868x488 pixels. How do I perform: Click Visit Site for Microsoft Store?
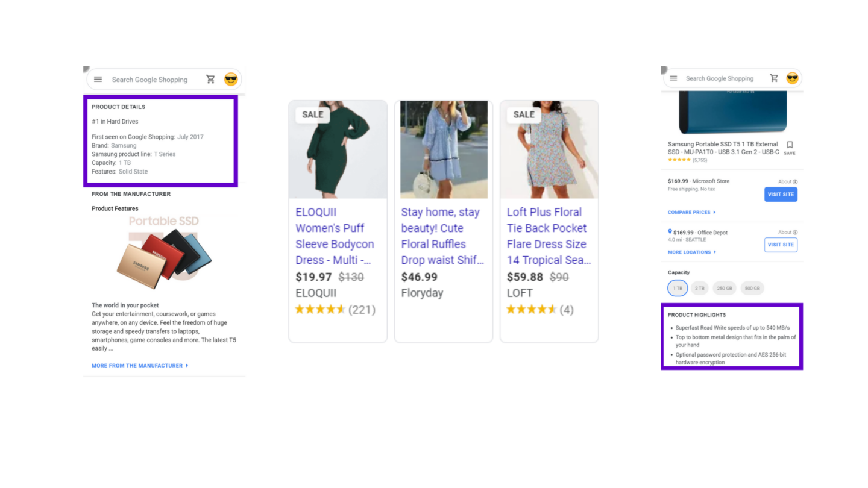(781, 195)
